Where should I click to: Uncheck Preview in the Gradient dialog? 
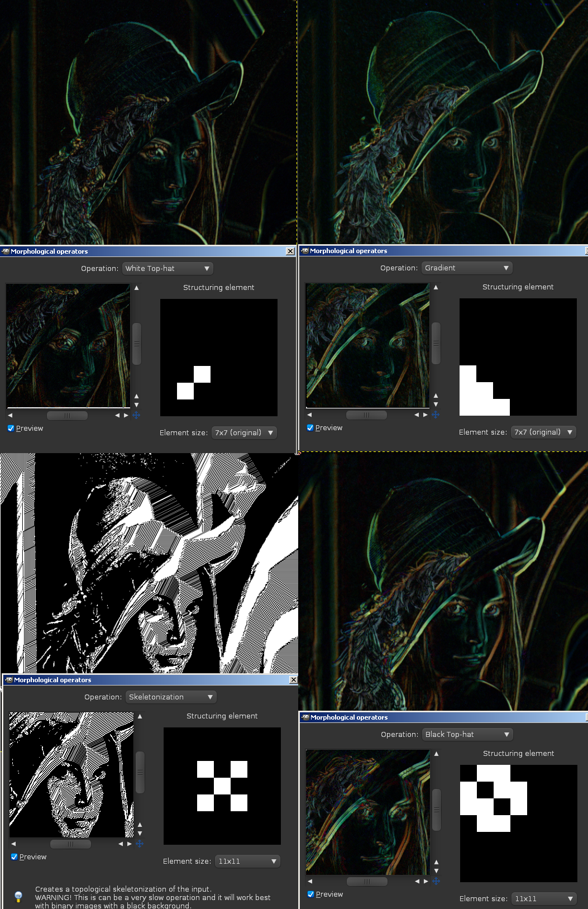(310, 428)
